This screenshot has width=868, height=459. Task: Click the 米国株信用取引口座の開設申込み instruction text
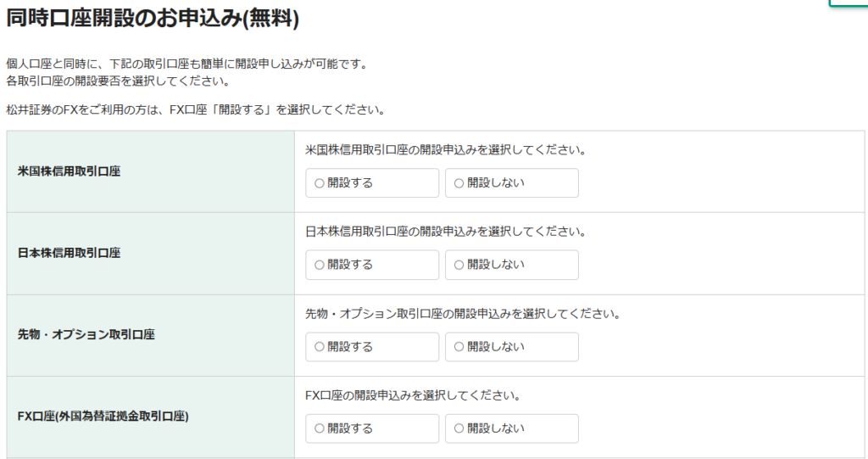click(x=445, y=150)
